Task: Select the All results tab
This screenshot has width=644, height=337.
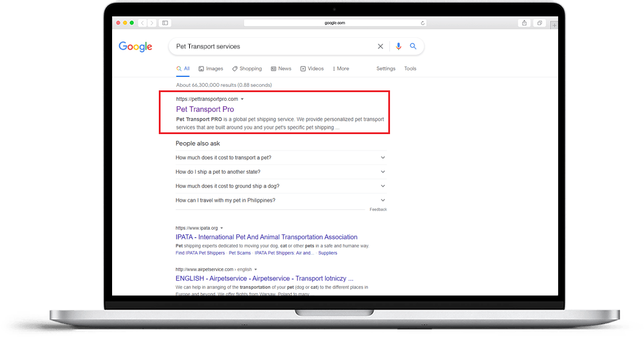Action: 183,69
